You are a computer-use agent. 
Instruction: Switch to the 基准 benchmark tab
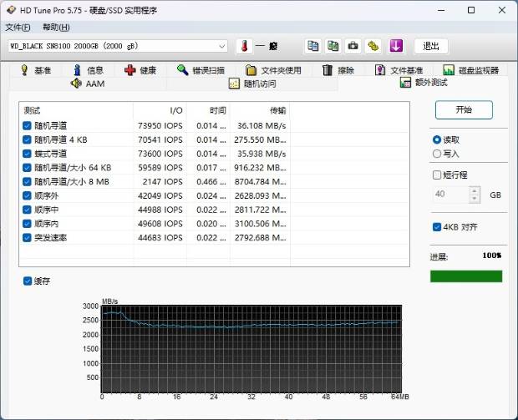36,70
